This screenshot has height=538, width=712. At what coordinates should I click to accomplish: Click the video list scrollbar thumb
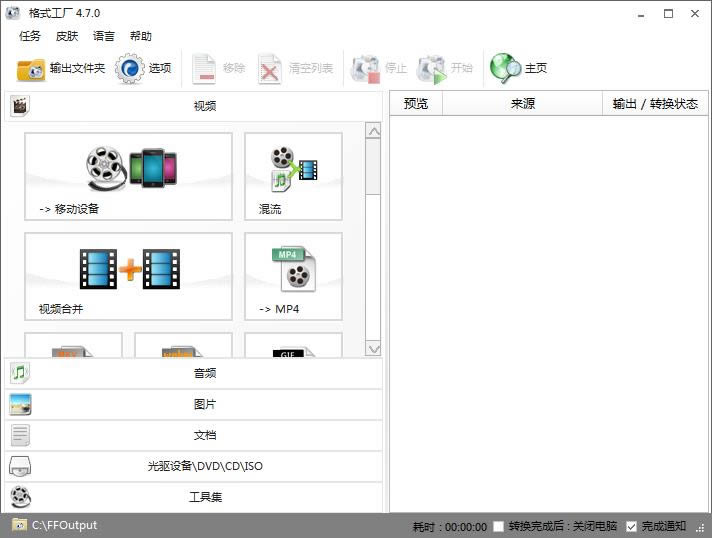click(x=373, y=167)
